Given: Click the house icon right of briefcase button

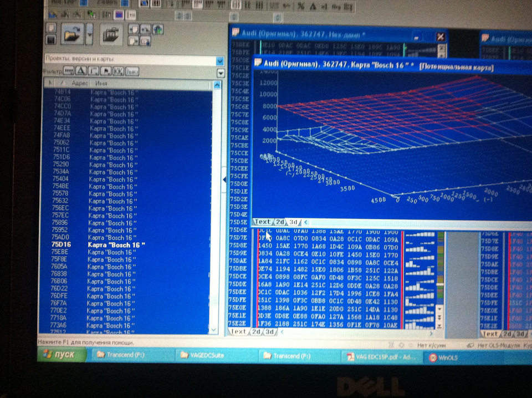Looking at the screenshot, I should click(158, 29).
